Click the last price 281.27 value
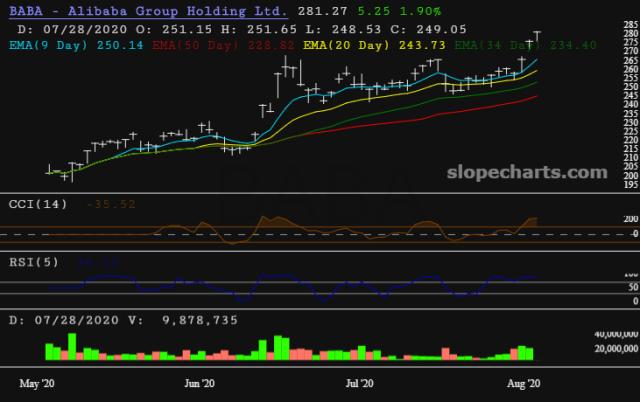The height and width of the screenshot is (402, 640). [x=322, y=11]
